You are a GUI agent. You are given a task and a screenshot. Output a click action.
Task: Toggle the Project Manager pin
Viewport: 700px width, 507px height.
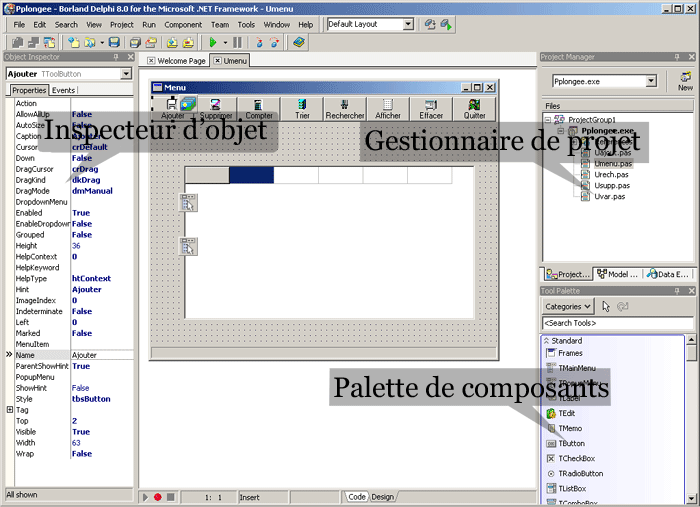pyautogui.click(x=677, y=57)
